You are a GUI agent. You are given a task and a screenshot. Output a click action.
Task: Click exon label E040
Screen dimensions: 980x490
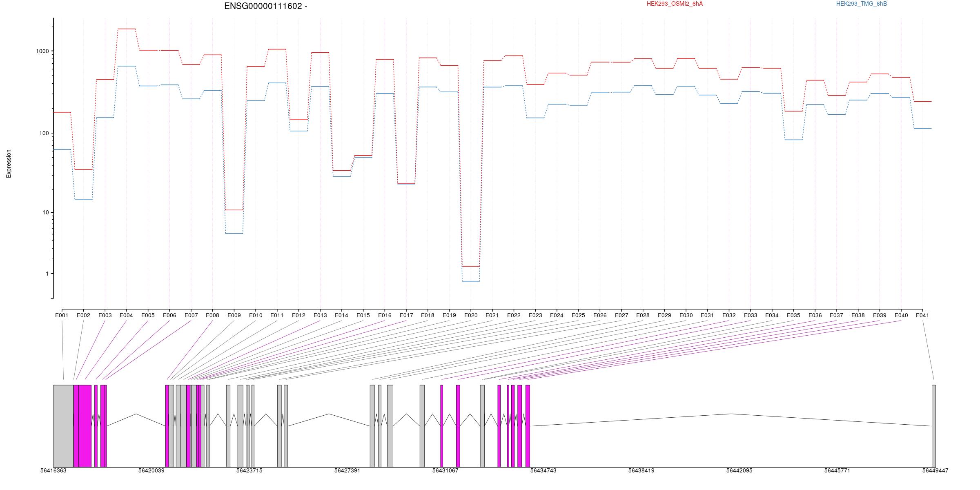(901, 315)
